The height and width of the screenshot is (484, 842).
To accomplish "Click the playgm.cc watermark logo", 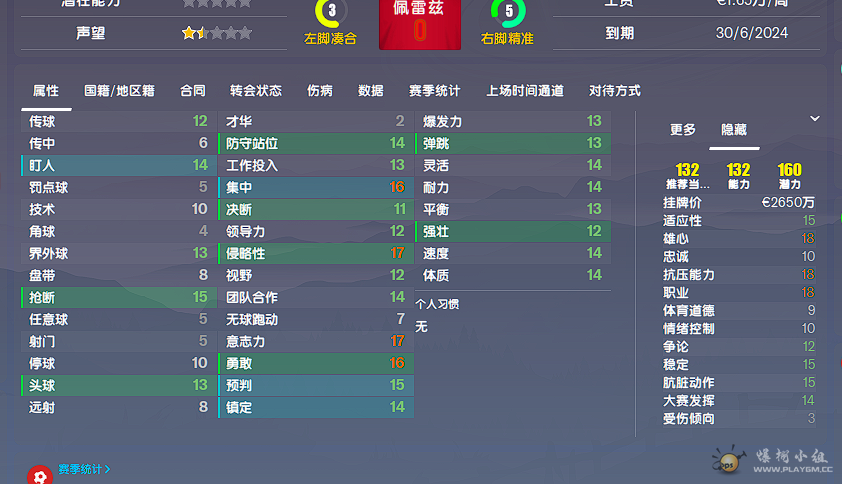I will point(772,460).
